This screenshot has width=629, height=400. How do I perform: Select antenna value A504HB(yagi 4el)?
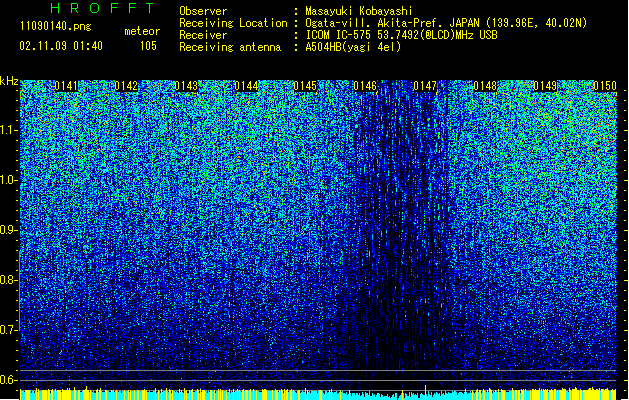(x=353, y=47)
